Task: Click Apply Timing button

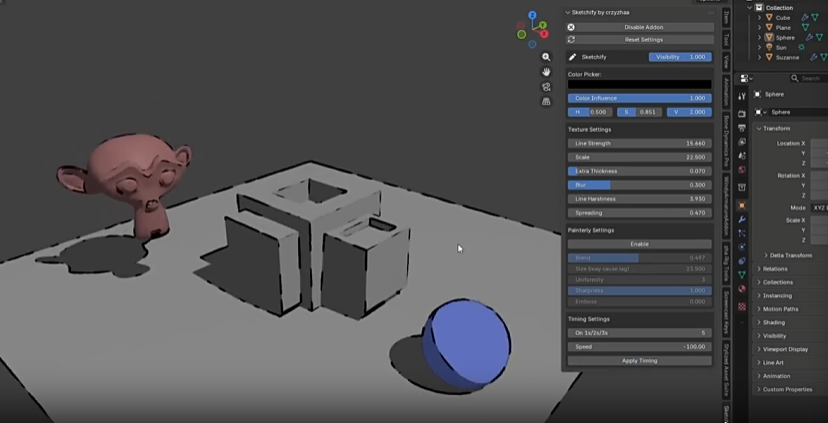Action: (640, 360)
